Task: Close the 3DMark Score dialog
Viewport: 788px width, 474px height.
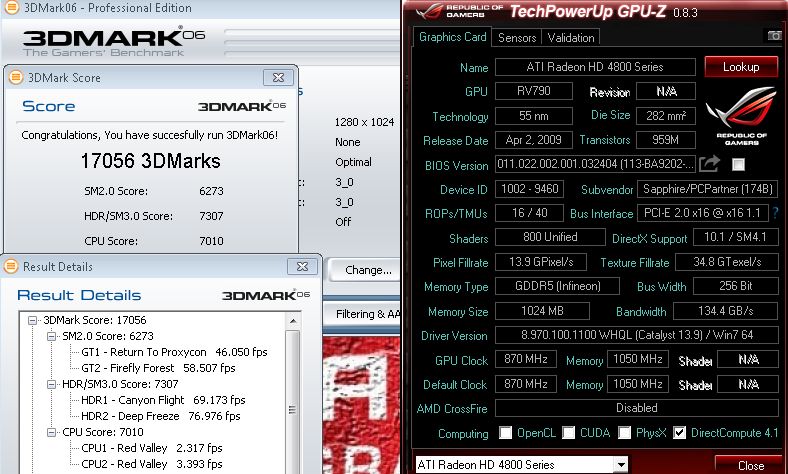Action: coord(278,77)
